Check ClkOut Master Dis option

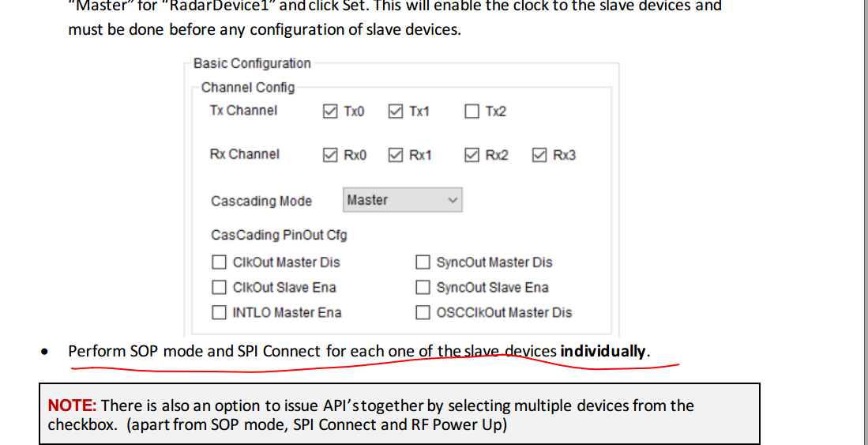[220, 262]
